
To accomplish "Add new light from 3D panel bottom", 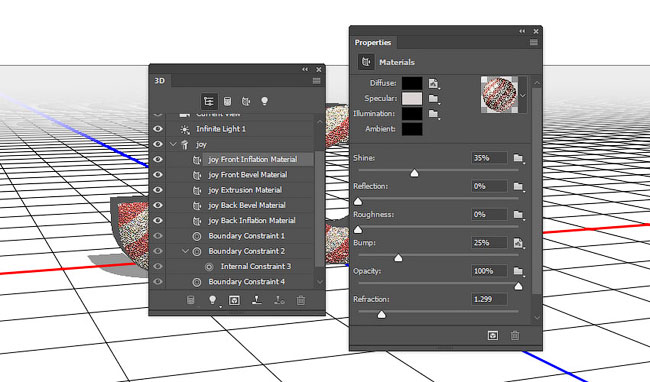I will point(213,300).
